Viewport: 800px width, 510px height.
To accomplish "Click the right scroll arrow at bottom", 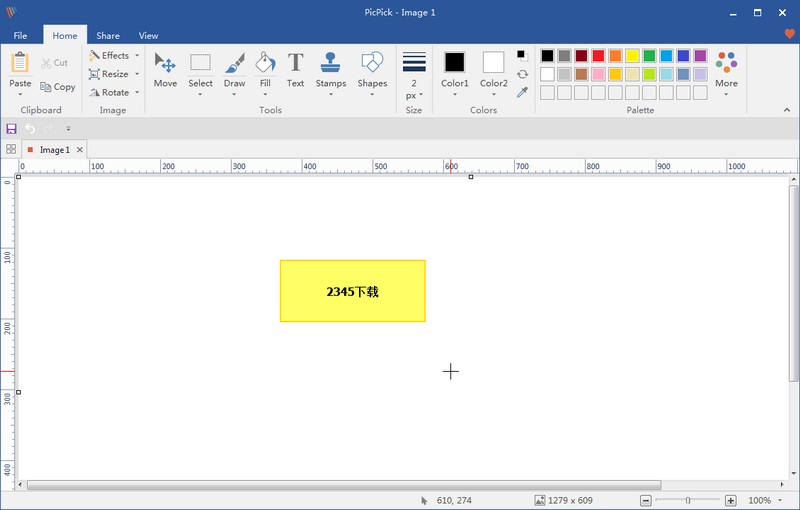I will click(782, 484).
